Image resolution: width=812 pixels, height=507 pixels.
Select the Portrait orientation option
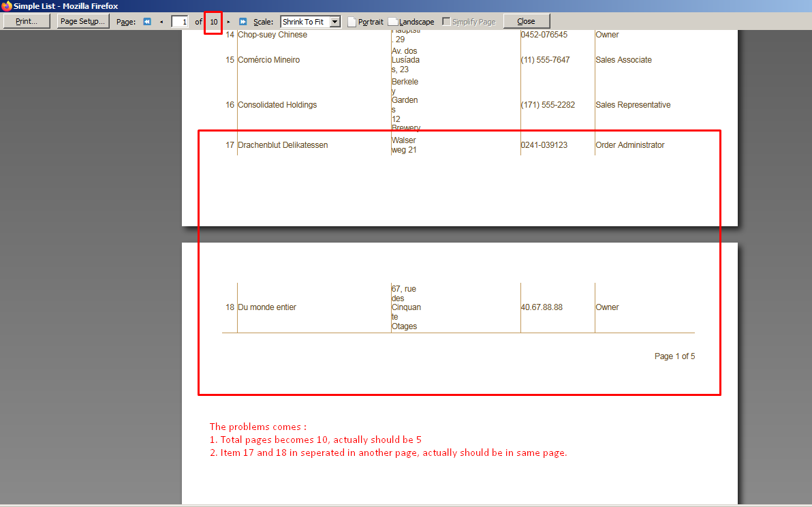pos(366,22)
